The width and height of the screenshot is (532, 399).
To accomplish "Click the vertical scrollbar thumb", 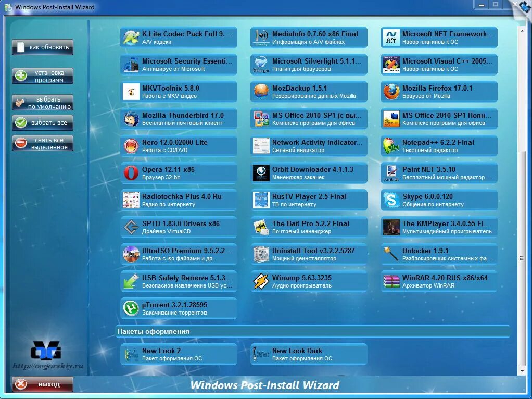I will point(522,258).
